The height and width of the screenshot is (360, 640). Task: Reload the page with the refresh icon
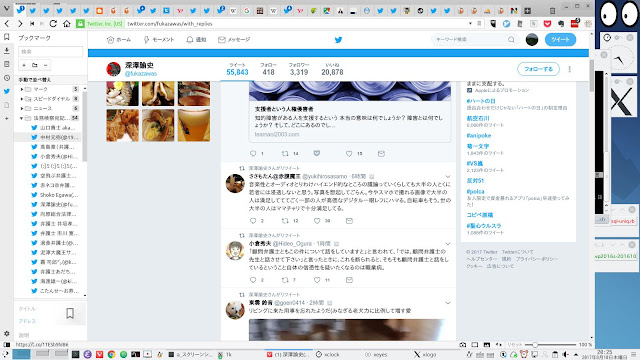pos(53,24)
